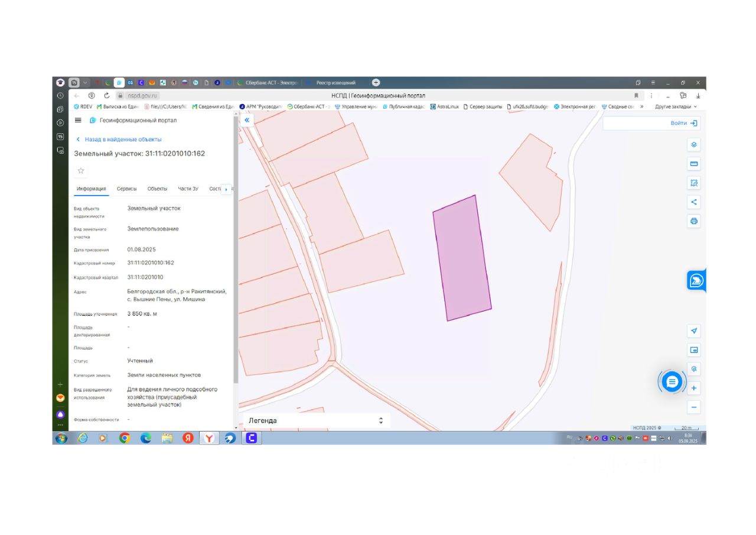Launch Google Chrome from the taskbar
Viewport: 756px width, 535px height.
(x=125, y=438)
